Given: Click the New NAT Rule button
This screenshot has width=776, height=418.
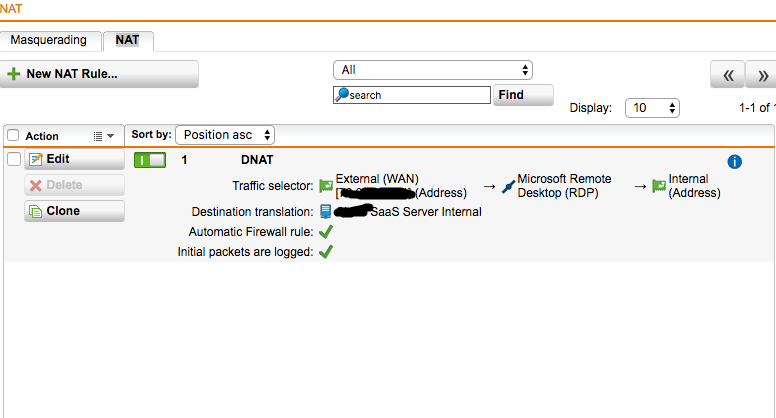Looking at the screenshot, I should [x=100, y=74].
